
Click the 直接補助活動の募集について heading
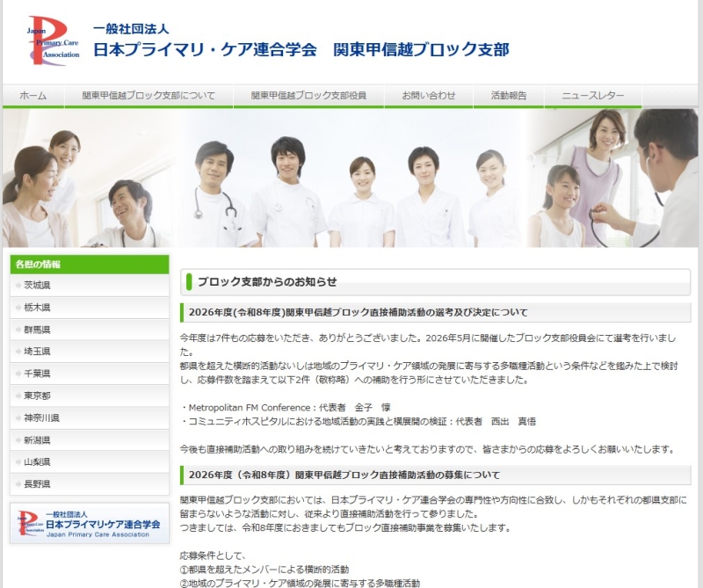435,475
